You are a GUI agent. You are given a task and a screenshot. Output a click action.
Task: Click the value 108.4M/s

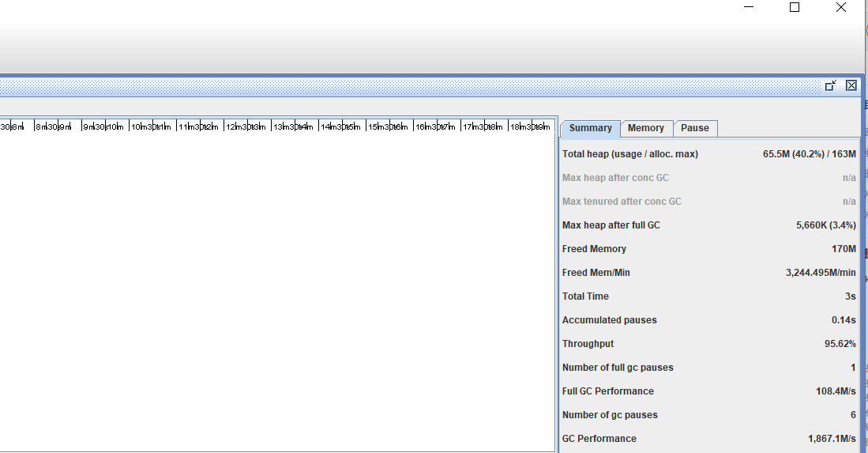pyautogui.click(x=836, y=391)
